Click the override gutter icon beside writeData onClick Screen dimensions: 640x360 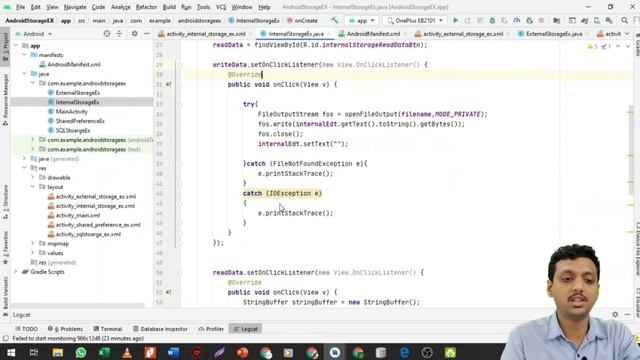point(169,84)
